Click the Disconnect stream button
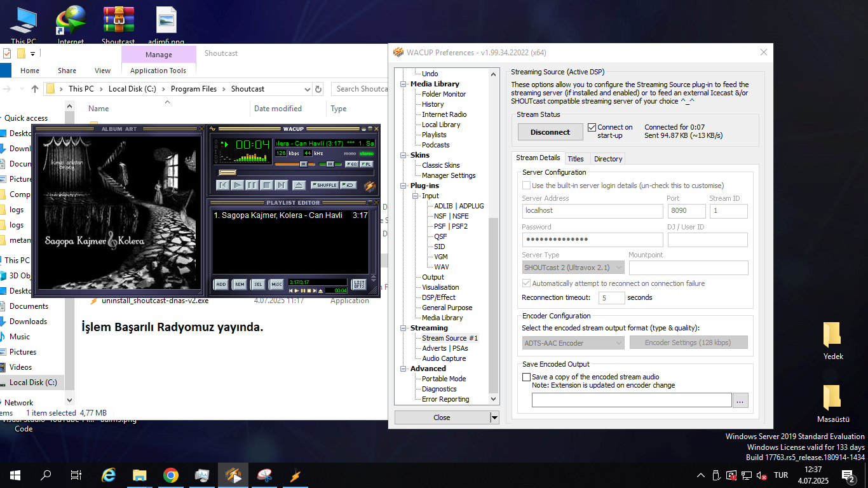Screen dimensions: 868x488 tap(550, 132)
